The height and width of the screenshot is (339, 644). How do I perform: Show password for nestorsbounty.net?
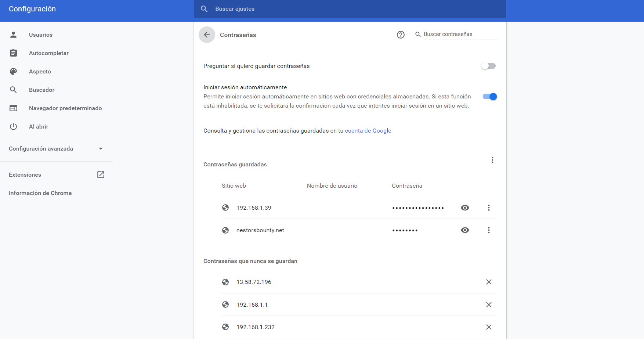[x=465, y=230]
